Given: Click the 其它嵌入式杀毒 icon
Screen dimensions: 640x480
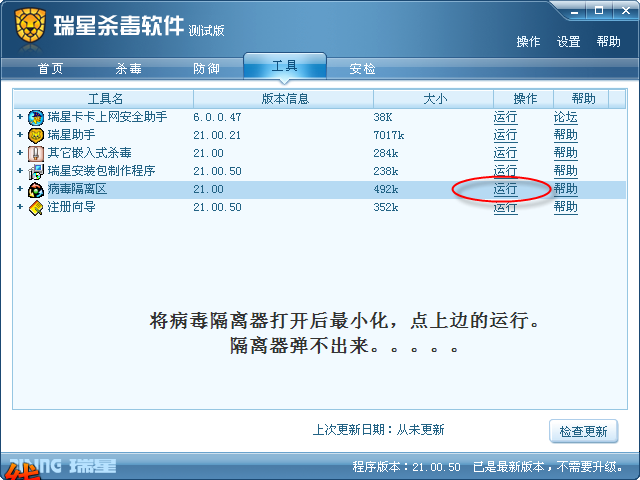Looking at the screenshot, I should 36,153.
